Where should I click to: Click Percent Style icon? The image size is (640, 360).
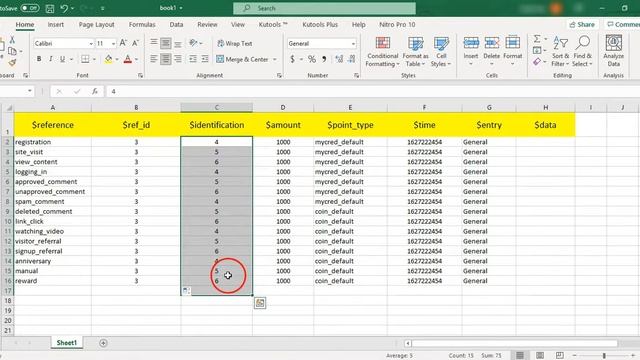312,60
